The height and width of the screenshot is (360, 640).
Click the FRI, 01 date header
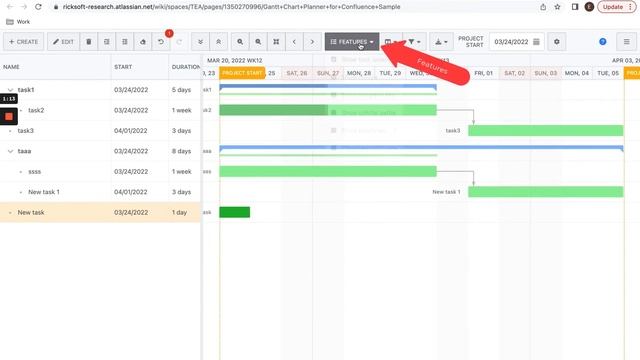[484, 73]
